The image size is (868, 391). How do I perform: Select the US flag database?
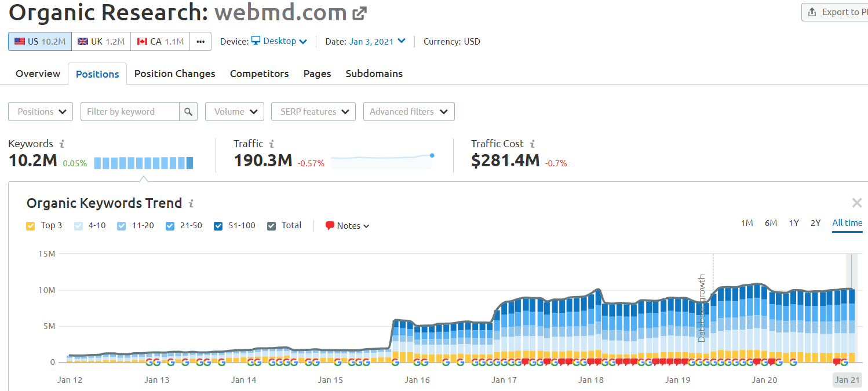(40, 42)
